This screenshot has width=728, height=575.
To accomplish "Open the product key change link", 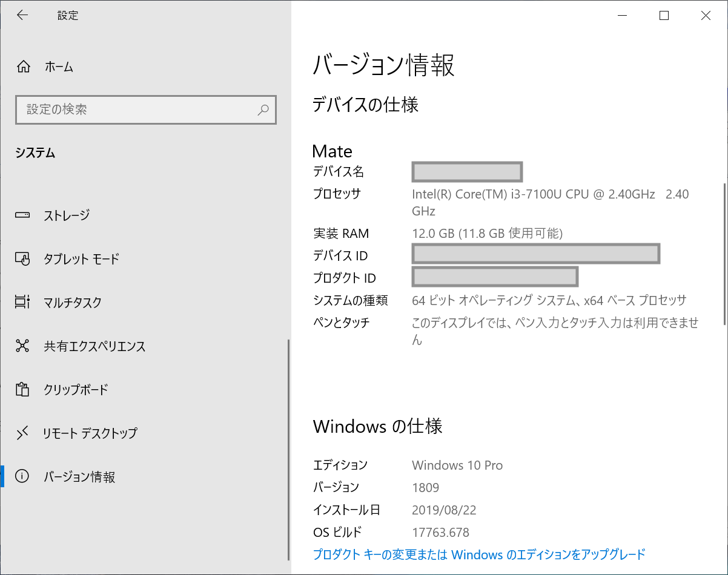I will coord(479,554).
